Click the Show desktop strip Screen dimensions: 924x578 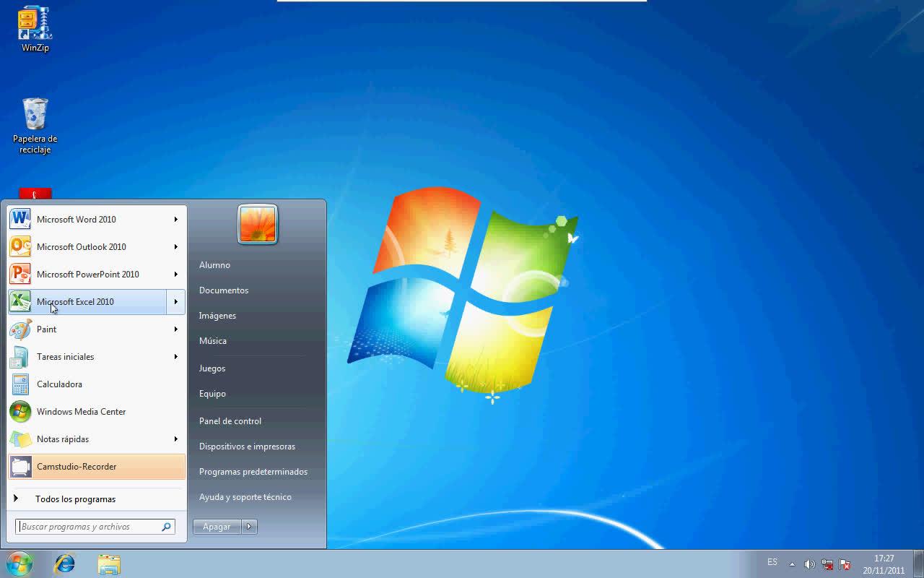click(918, 564)
